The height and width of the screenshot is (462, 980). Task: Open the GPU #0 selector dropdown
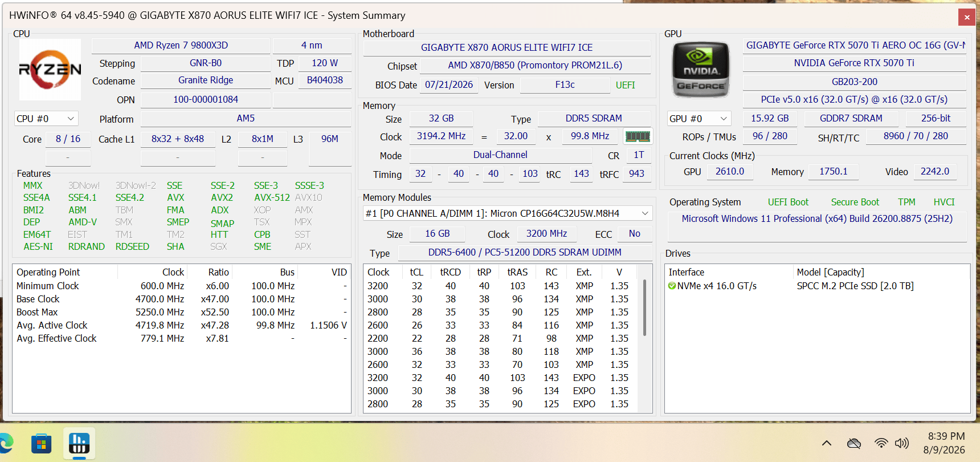699,119
